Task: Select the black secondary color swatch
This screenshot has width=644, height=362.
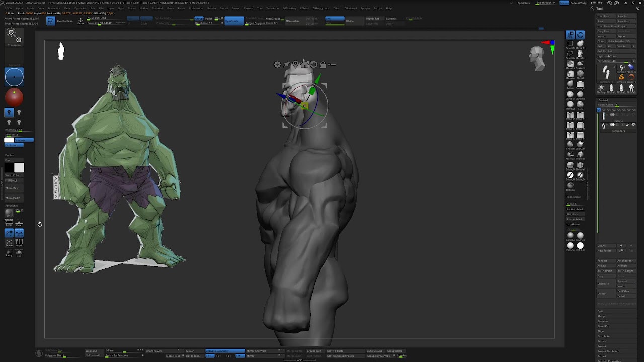Action: (9, 167)
